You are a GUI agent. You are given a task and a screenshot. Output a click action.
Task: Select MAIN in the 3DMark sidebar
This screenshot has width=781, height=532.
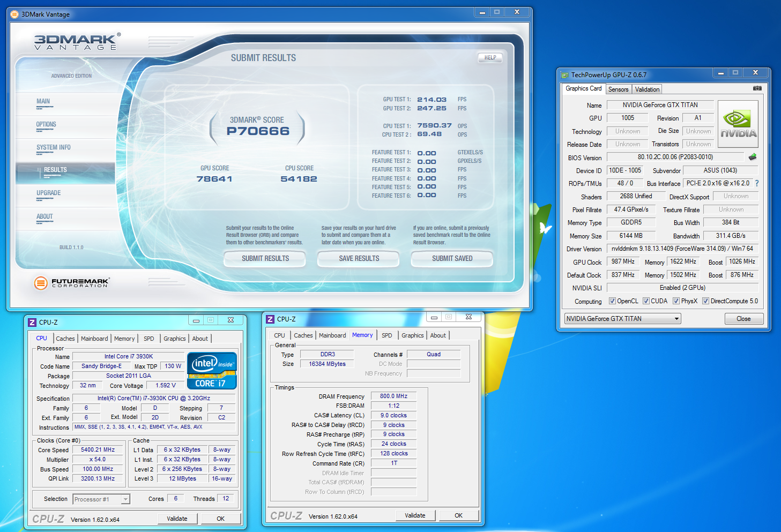65,103
